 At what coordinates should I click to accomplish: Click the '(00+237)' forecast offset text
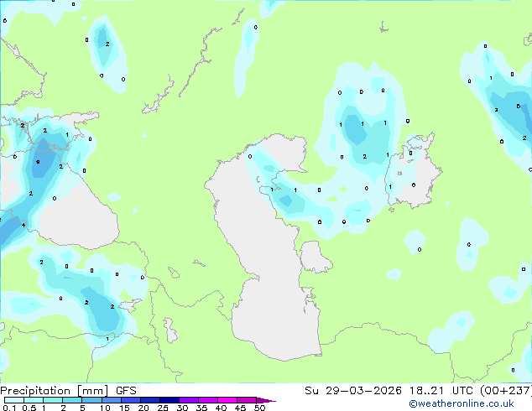(505, 391)
